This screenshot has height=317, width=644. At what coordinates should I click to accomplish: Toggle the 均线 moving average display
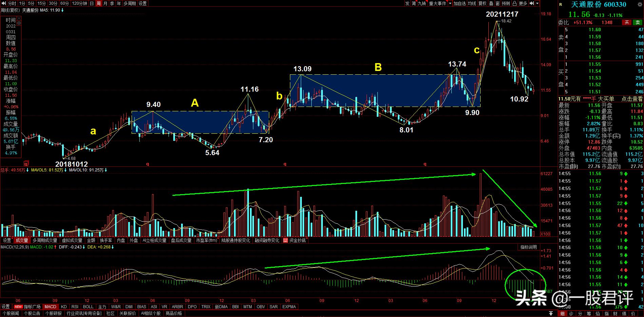coord(472,3)
